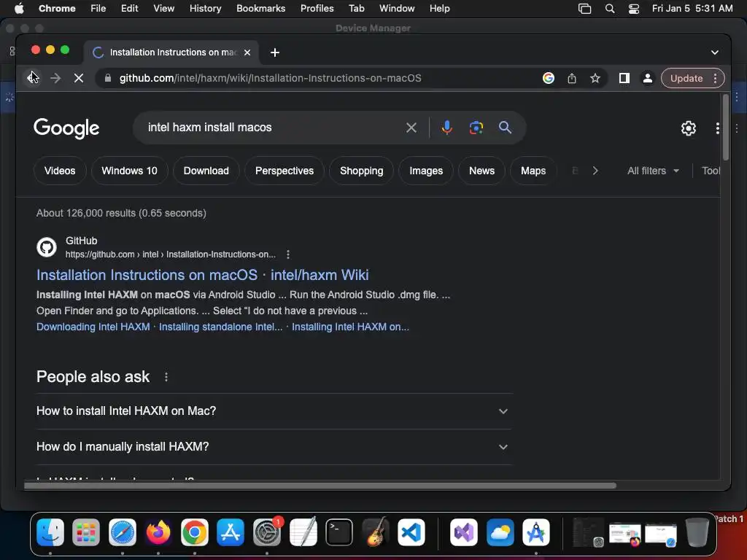
Task: Open Firefox from the Dock
Action: pos(158,532)
